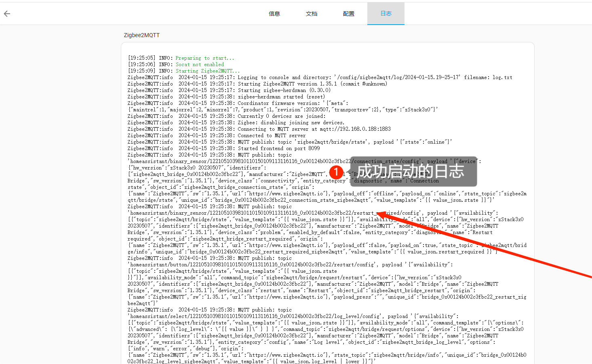The width and height of the screenshot is (592, 364).
Task: Click the green 'Starting Zigbee2MQTT...' log text
Action: tap(207, 71)
